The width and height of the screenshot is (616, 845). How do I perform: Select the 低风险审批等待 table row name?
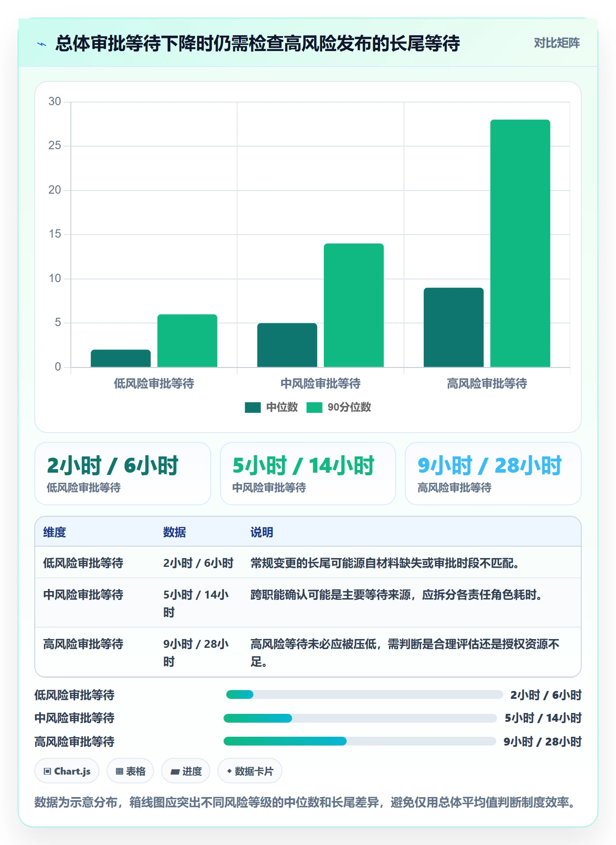tap(83, 563)
